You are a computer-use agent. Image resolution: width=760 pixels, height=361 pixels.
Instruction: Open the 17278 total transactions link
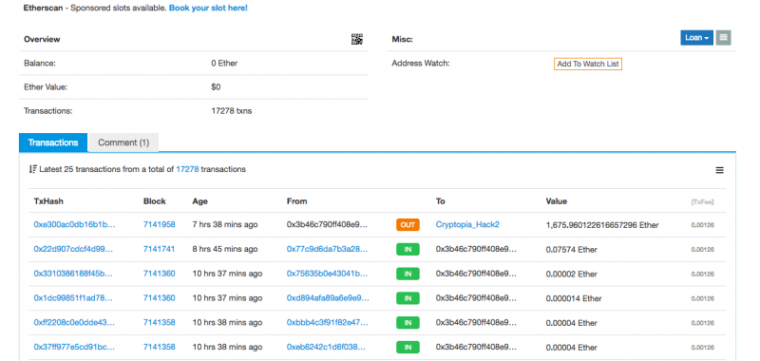(x=188, y=169)
